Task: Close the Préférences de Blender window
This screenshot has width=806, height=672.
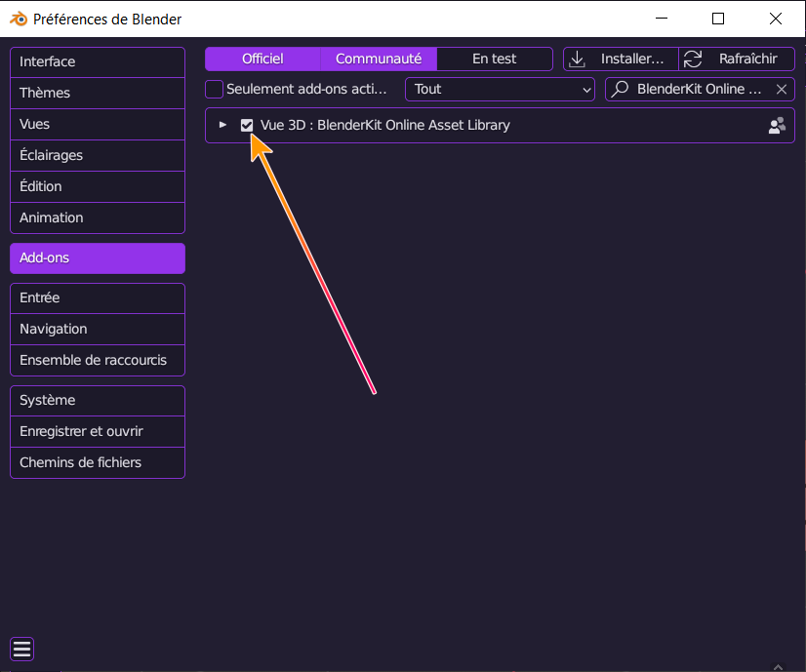Action: pos(776,19)
